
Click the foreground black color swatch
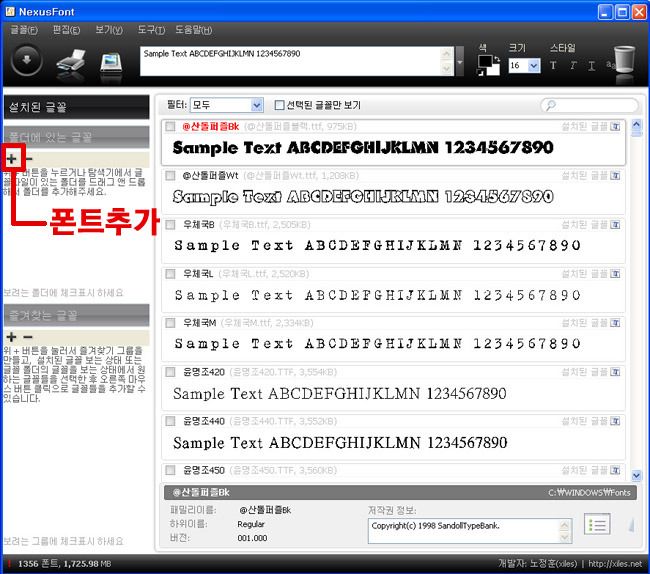[485, 61]
